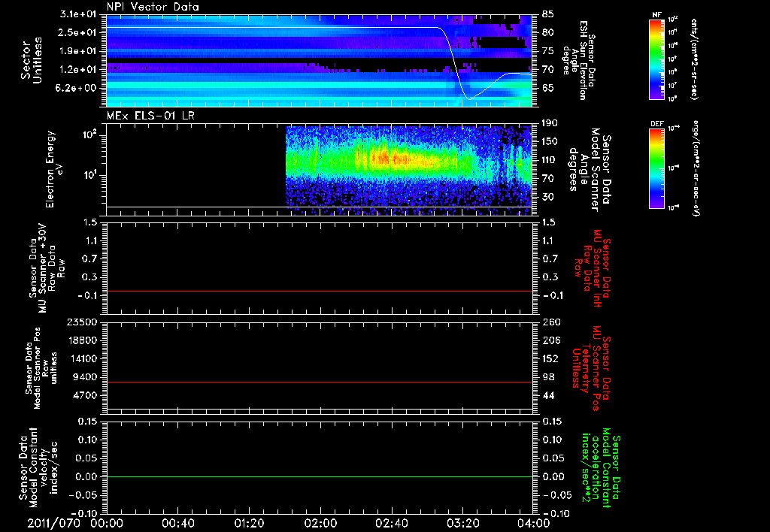
Task: Click the Sector Unitless axis label
Action: [30, 59]
